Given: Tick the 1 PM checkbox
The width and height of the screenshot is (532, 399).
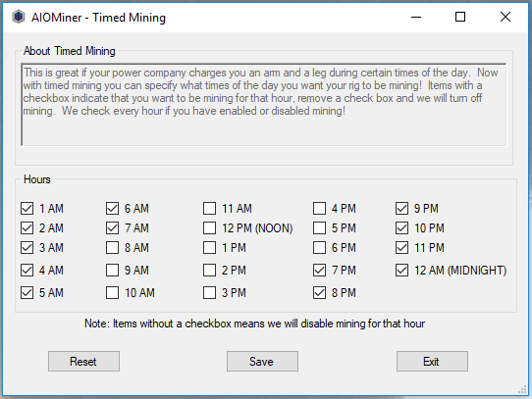Looking at the screenshot, I should (209, 248).
